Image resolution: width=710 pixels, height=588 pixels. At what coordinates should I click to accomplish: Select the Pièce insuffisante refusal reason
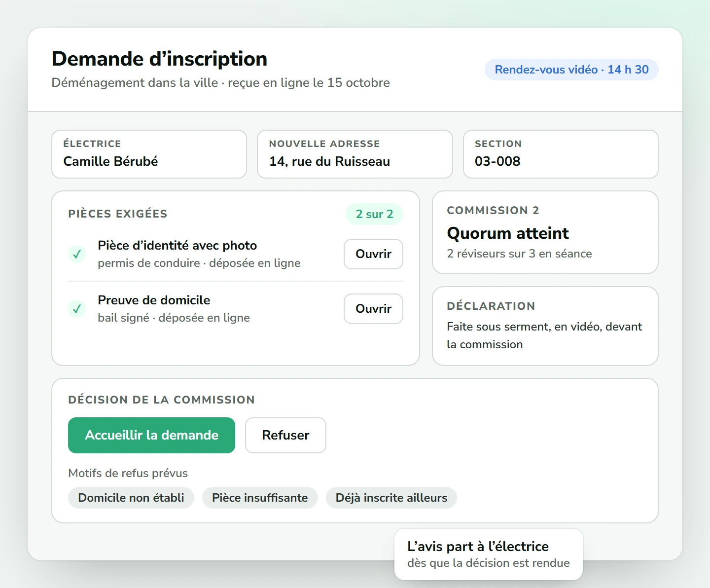pos(260,498)
